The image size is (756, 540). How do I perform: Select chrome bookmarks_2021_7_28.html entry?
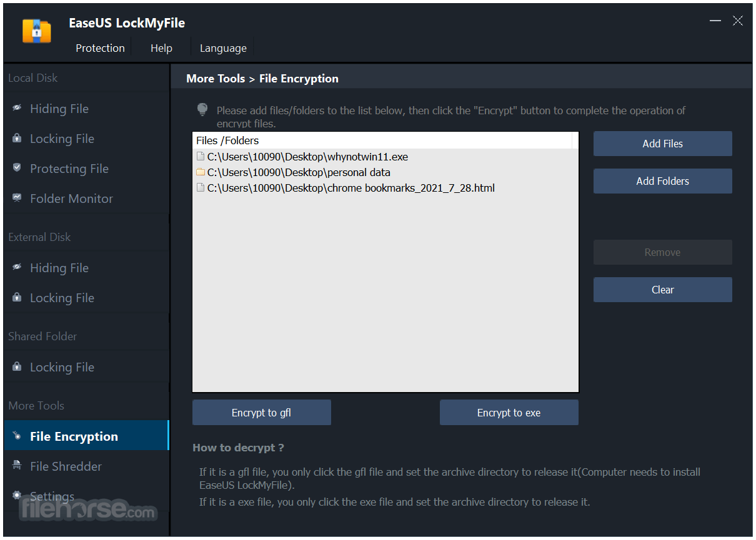point(385,187)
